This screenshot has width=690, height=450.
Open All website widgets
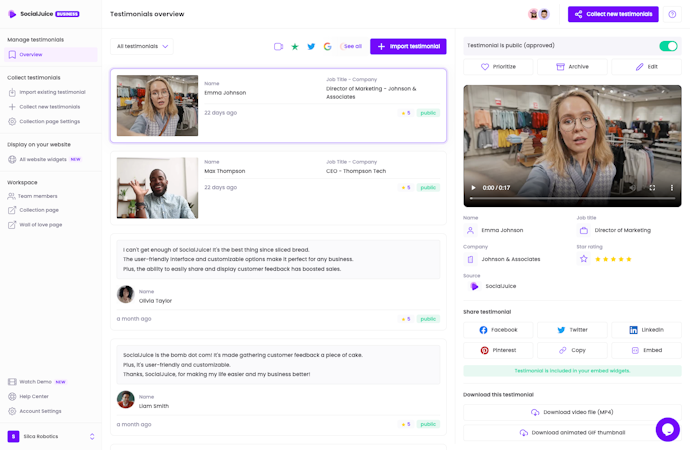44,159
